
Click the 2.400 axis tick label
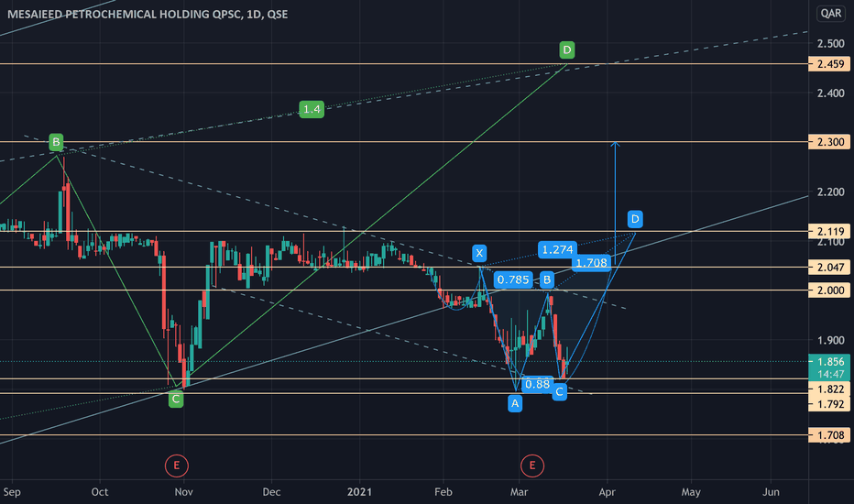[x=830, y=93]
